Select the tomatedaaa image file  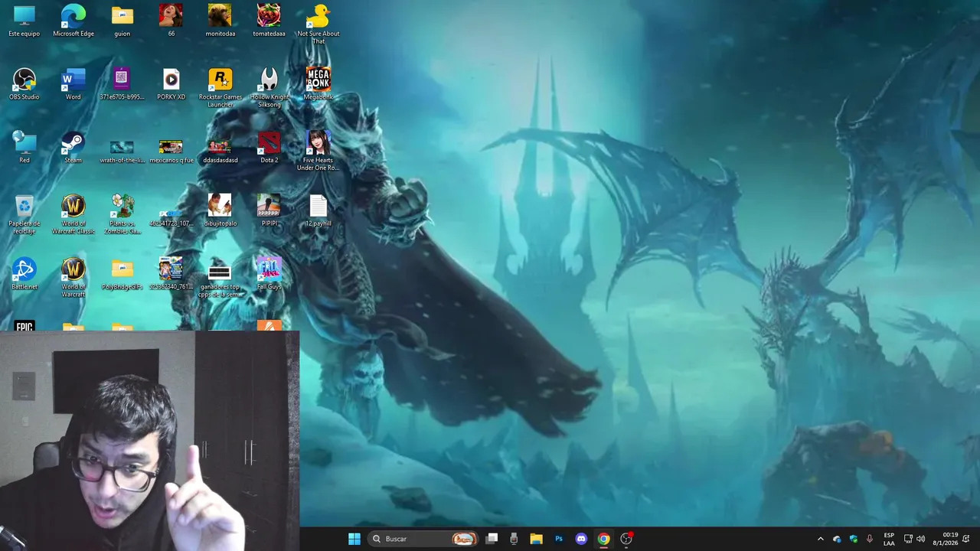click(269, 21)
